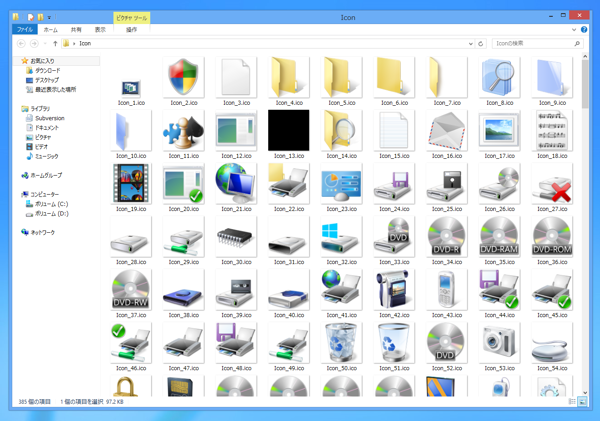Select the Icon_34.ico DVD-R disc

pyautogui.click(x=447, y=237)
